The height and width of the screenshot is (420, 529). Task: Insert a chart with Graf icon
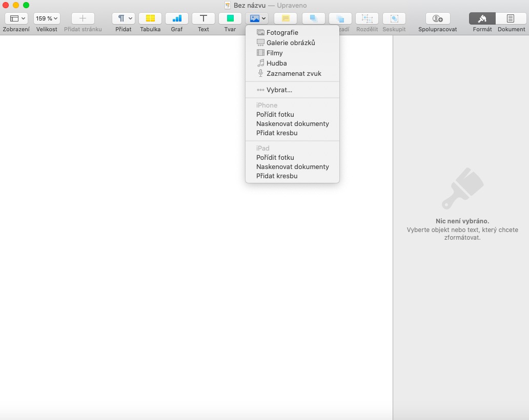pyautogui.click(x=177, y=18)
